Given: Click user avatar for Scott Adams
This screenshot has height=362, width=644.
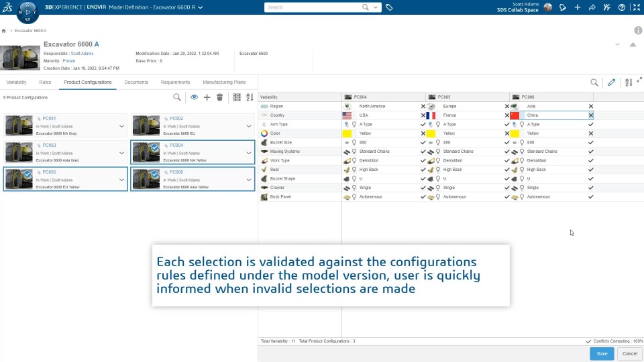Looking at the screenshot, I should coord(548,7).
